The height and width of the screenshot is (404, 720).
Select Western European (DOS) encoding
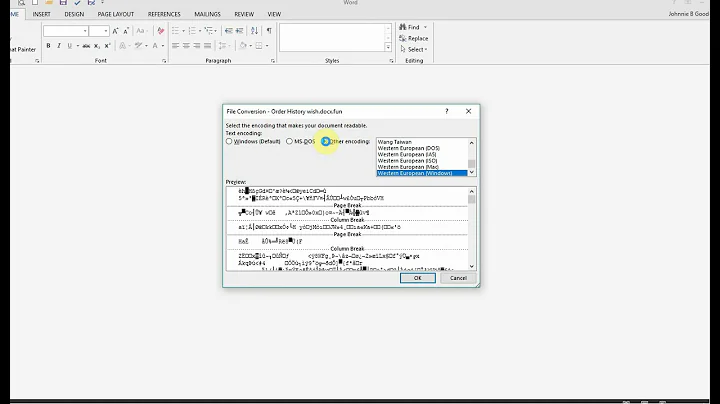coord(422,148)
